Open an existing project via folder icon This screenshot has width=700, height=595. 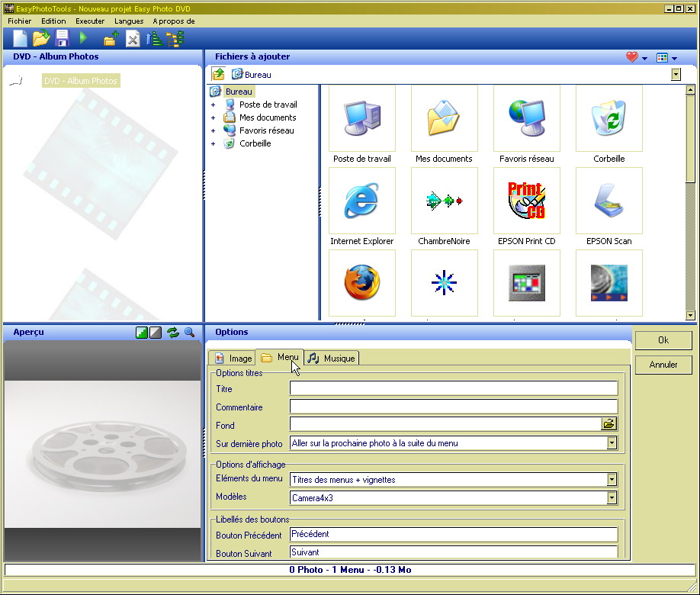(x=41, y=38)
